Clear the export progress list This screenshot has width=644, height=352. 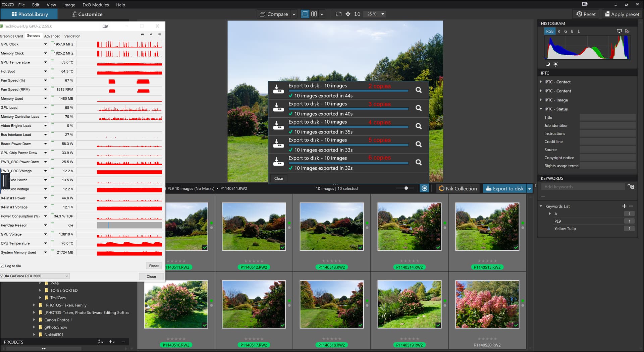(x=279, y=178)
